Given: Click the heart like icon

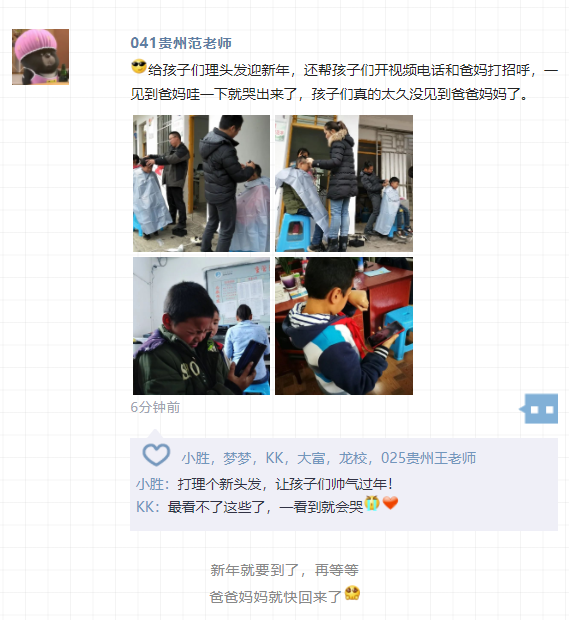Looking at the screenshot, I should [156, 455].
